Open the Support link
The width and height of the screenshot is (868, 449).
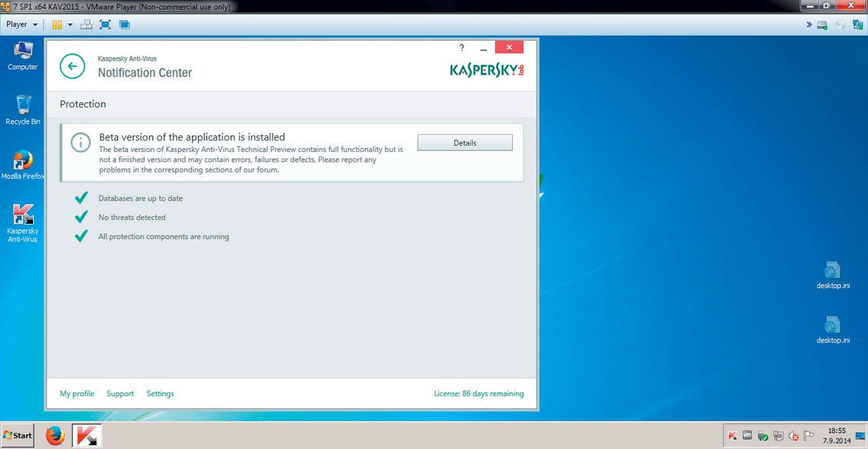coord(120,393)
